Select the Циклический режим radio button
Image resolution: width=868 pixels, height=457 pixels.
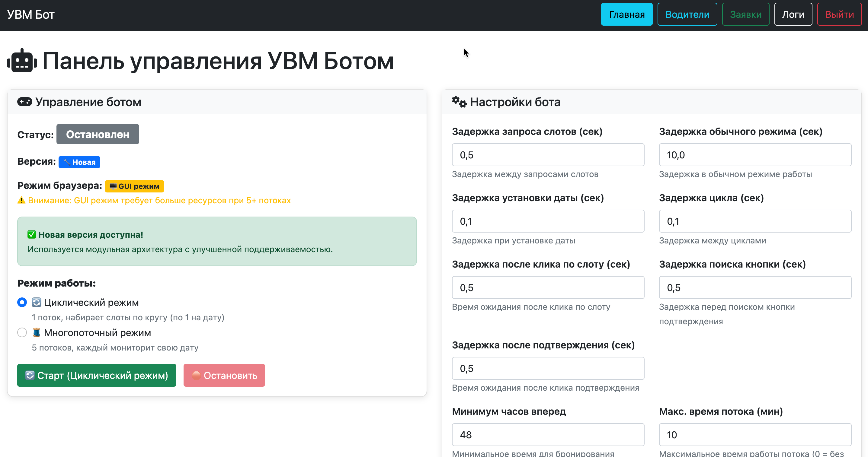[x=22, y=303]
